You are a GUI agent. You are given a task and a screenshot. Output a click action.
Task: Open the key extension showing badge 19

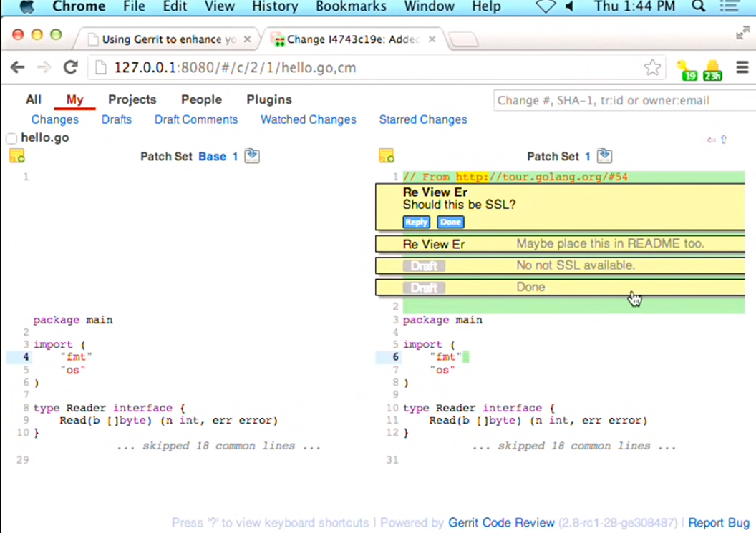click(x=687, y=67)
